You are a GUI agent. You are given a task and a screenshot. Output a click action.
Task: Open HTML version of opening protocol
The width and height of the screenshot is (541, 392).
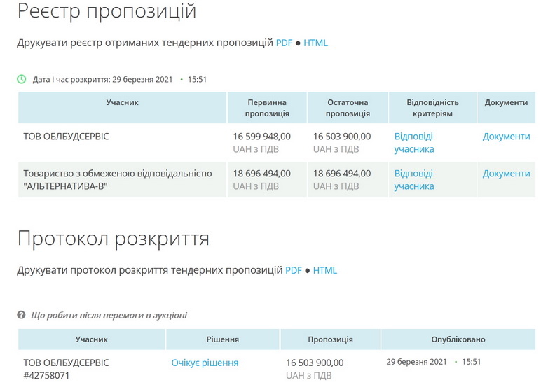pos(325,270)
